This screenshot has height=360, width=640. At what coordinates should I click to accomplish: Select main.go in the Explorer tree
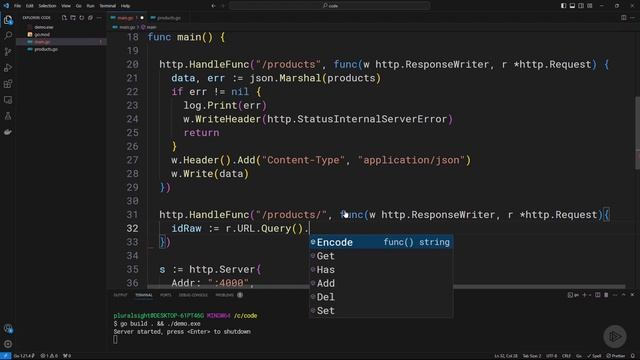point(61,42)
